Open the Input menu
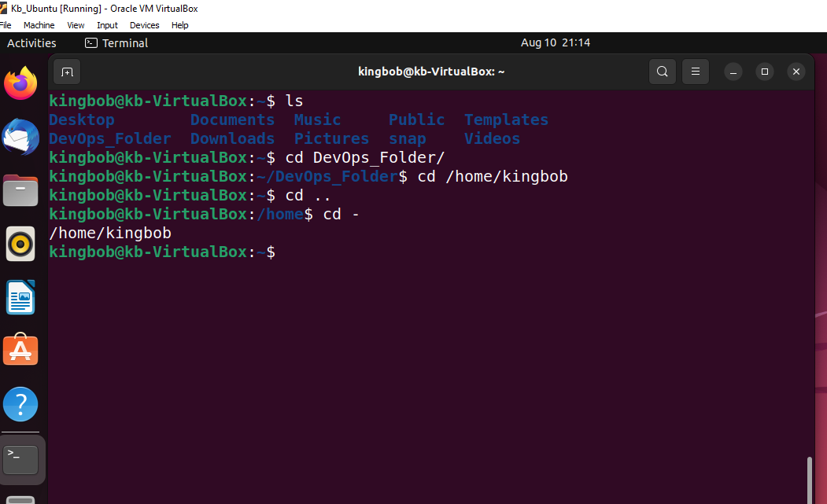827x504 pixels. pyautogui.click(x=107, y=25)
